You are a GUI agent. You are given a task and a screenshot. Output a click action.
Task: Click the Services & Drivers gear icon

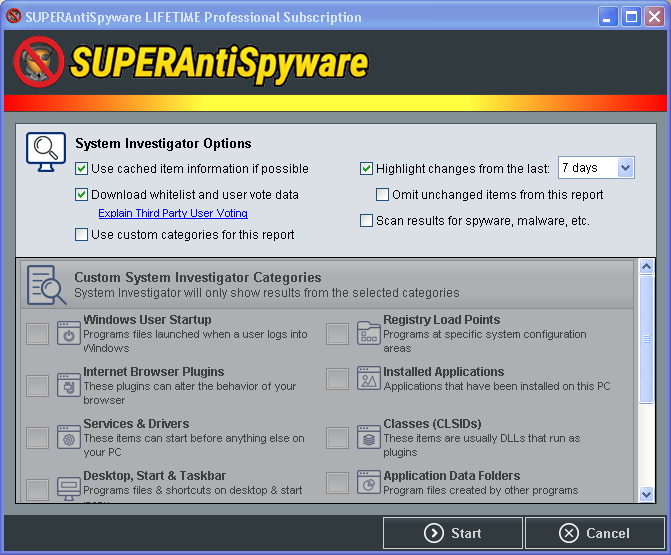click(x=69, y=437)
